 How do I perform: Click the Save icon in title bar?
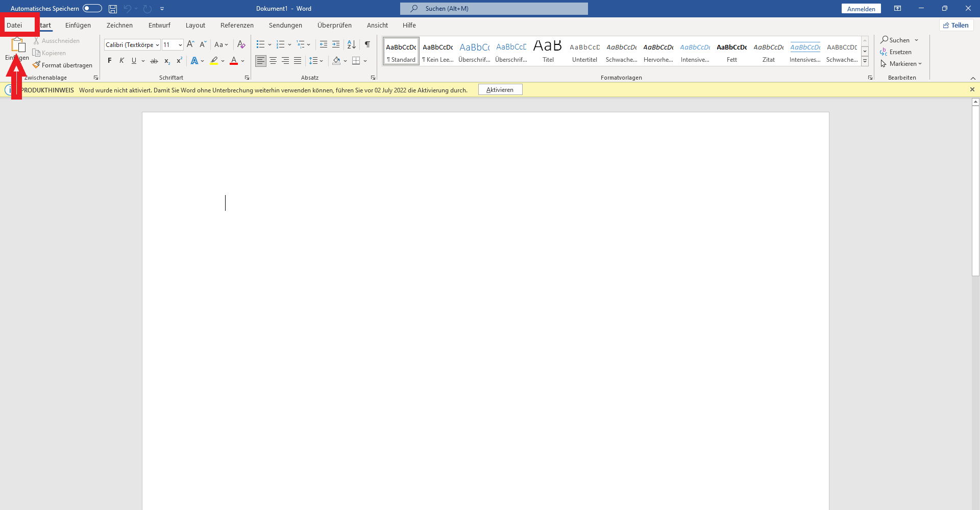tap(113, 9)
